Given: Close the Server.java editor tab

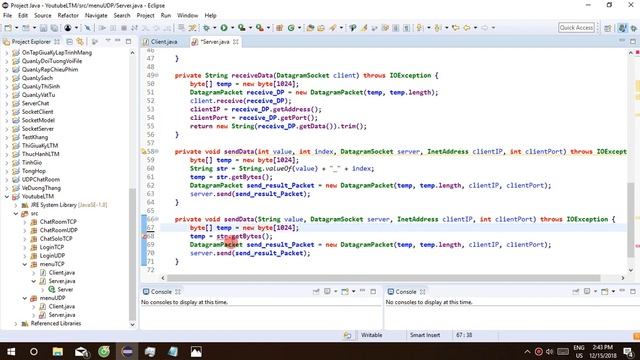Looking at the screenshot, I should tap(236, 42).
